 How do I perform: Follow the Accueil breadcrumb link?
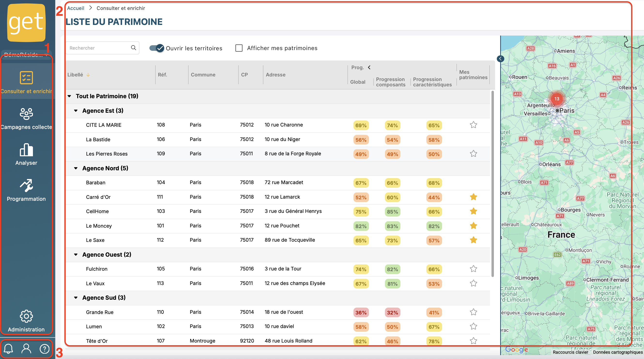[x=76, y=8]
